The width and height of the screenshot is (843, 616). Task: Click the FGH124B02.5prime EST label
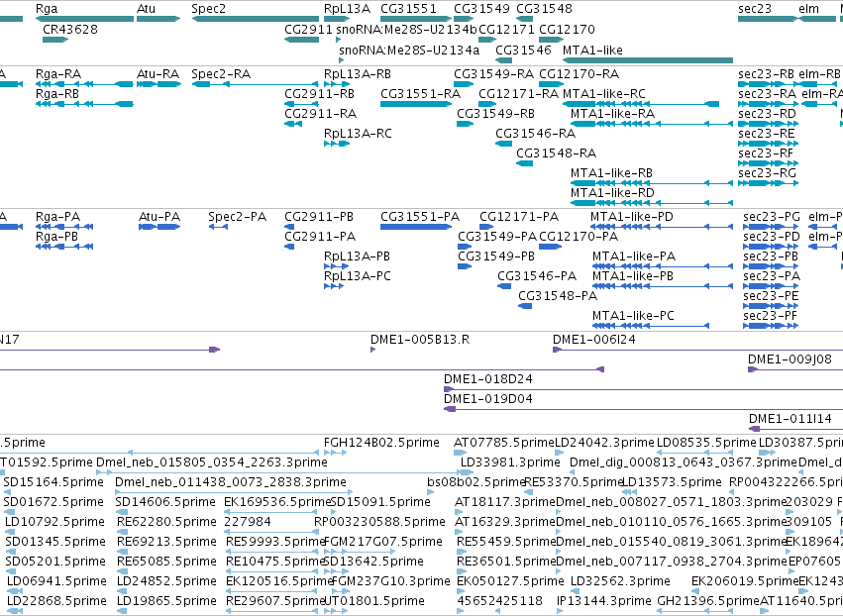381,443
